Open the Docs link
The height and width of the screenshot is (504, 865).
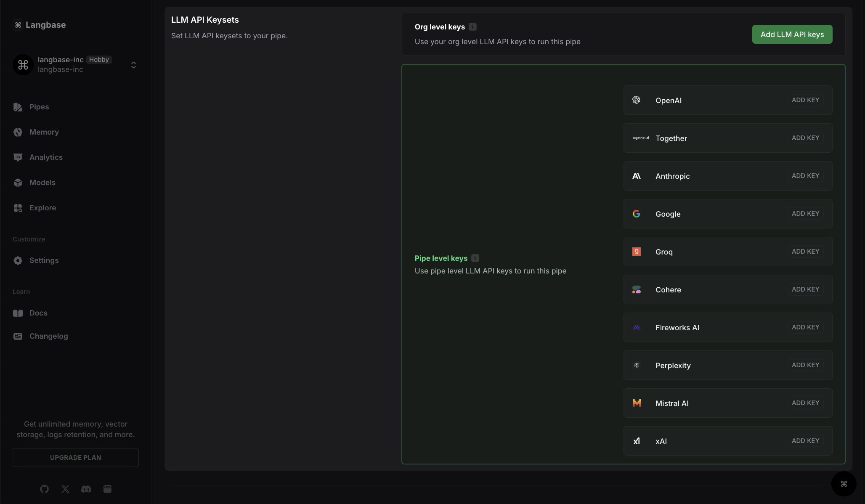tap(38, 313)
